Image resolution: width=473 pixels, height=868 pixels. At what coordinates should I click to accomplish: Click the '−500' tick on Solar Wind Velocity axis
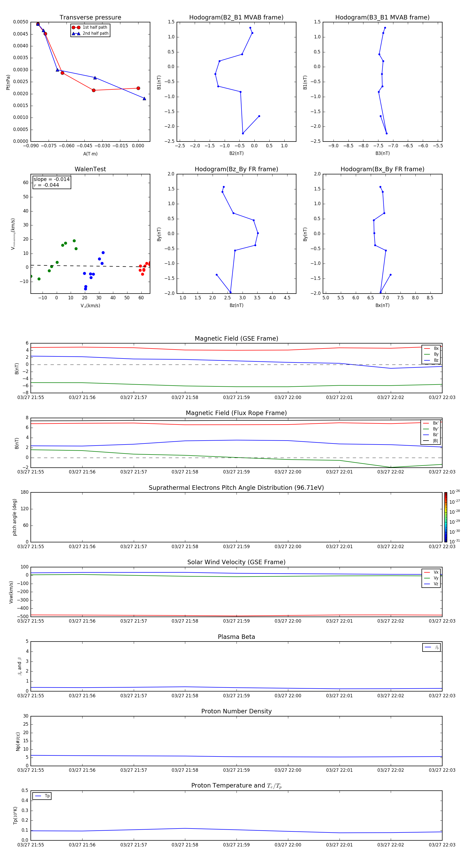click(22, 617)
